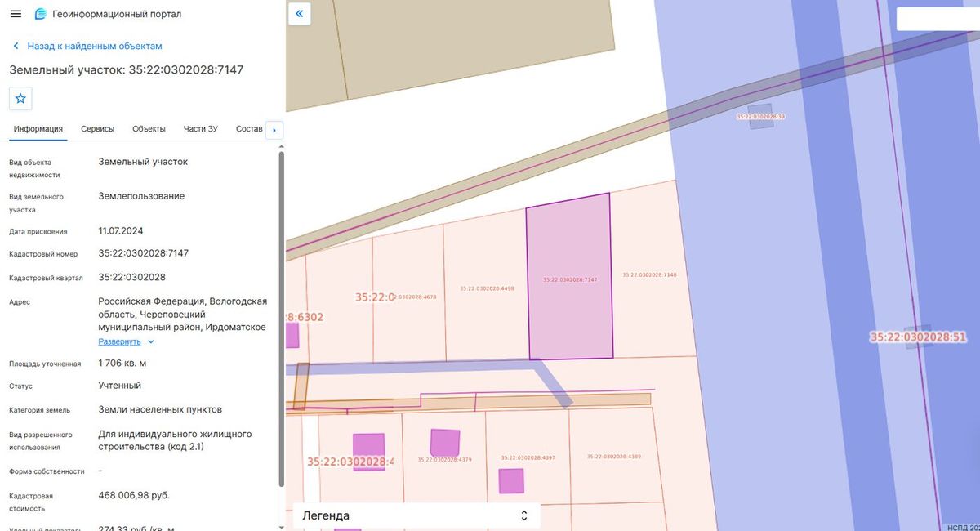Collapse the side panel with double chevron
Viewport: 980px width, 531px height.
[300, 14]
